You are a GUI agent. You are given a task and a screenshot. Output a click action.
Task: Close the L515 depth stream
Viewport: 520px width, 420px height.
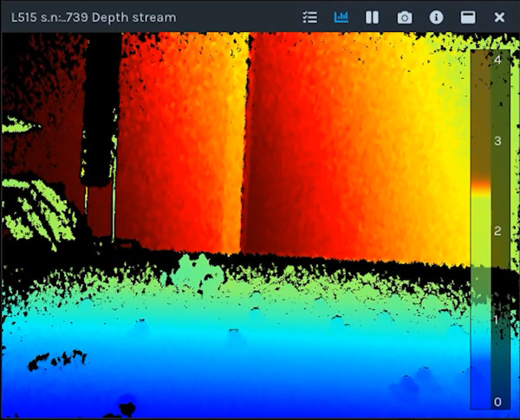(x=499, y=17)
